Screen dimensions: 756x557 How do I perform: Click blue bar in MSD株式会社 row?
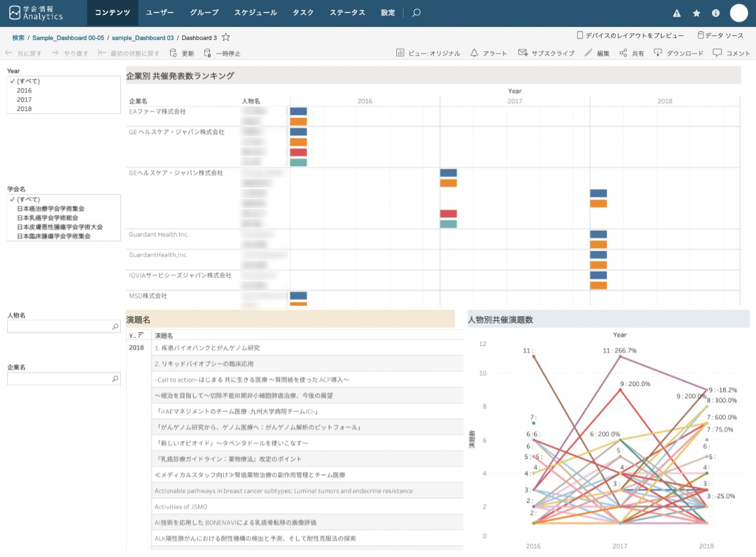299,296
